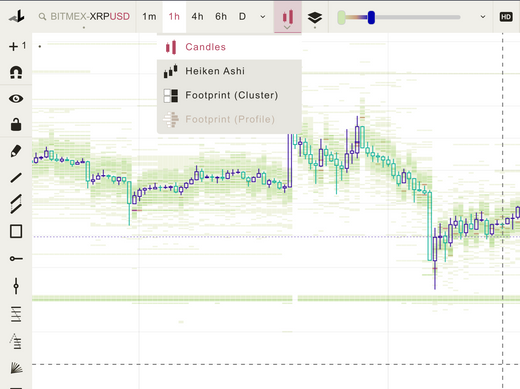Open the candle chart type dropdown
520x389 pixels.
pyautogui.click(x=288, y=17)
